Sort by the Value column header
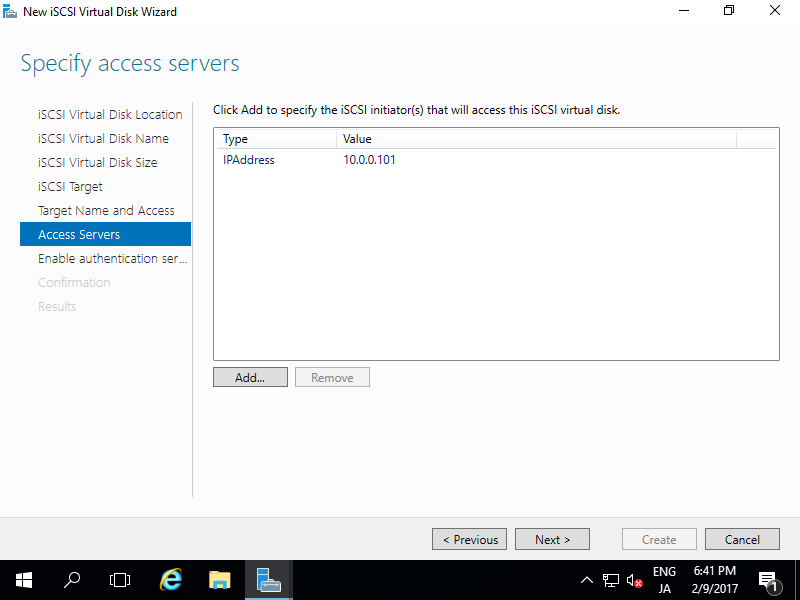 point(536,139)
